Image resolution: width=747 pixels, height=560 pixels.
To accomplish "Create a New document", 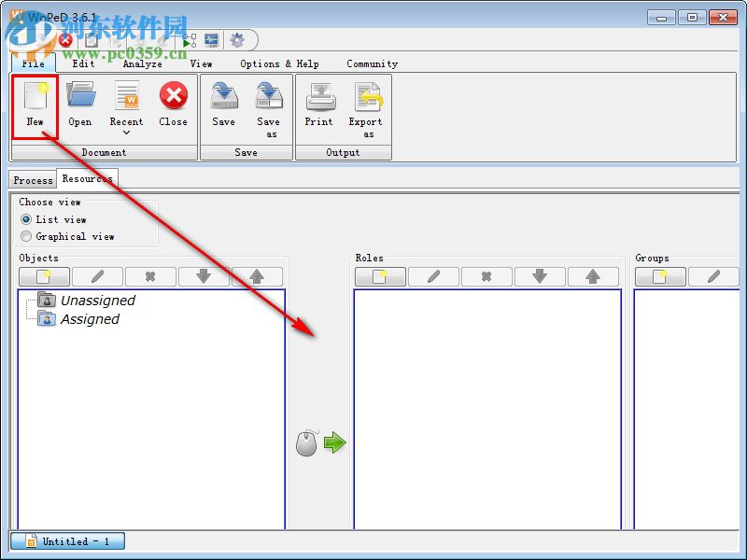I will (35, 105).
